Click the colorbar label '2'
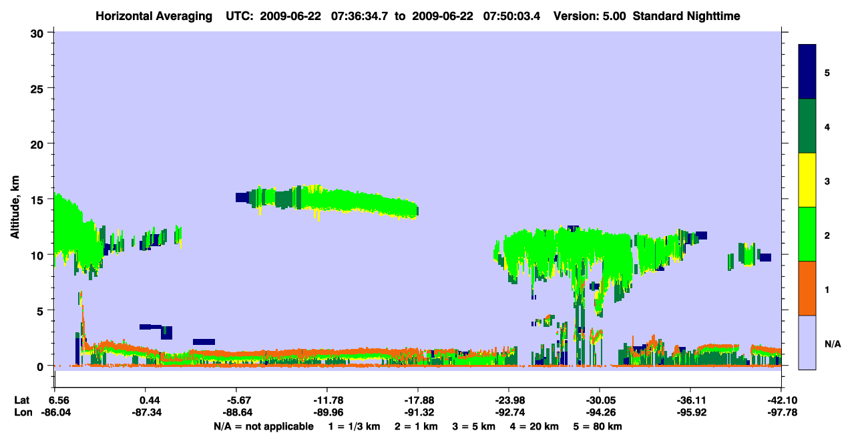The height and width of the screenshot is (445, 868). [827, 235]
